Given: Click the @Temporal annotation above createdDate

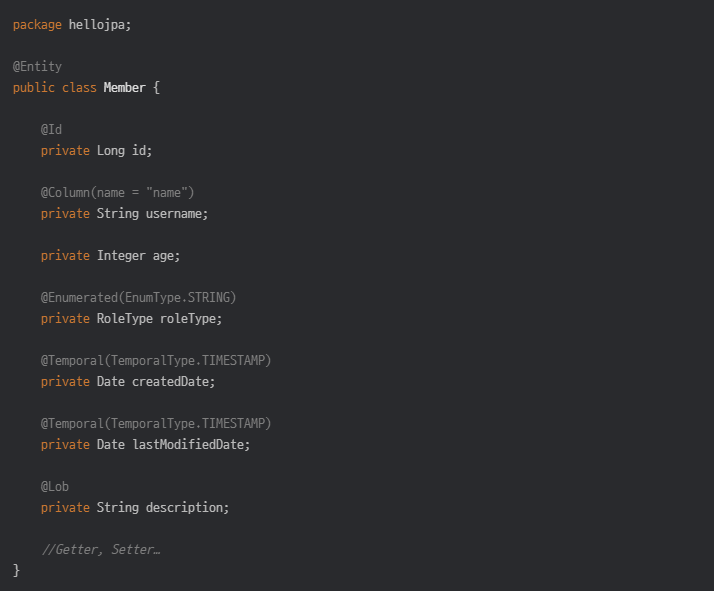Looking at the screenshot, I should coord(156,360).
